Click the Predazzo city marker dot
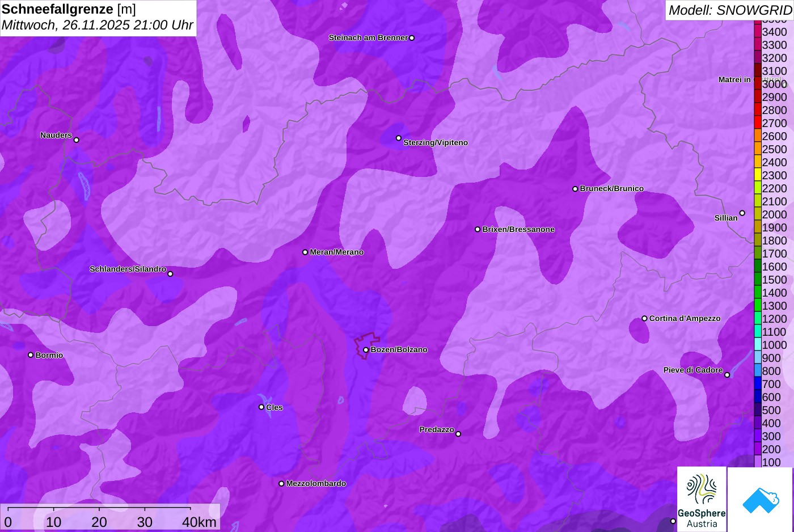Screen dimensions: 794x532 [458, 434]
